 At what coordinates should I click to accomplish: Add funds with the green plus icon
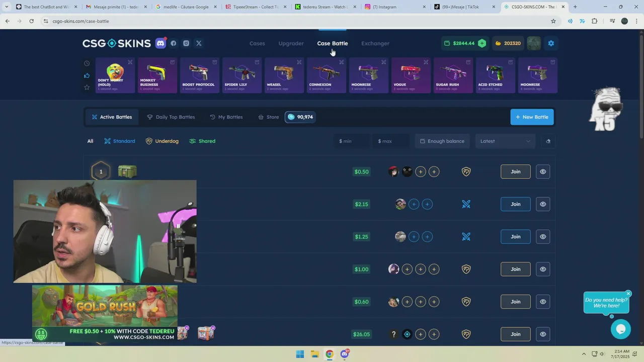click(x=482, y=43)
